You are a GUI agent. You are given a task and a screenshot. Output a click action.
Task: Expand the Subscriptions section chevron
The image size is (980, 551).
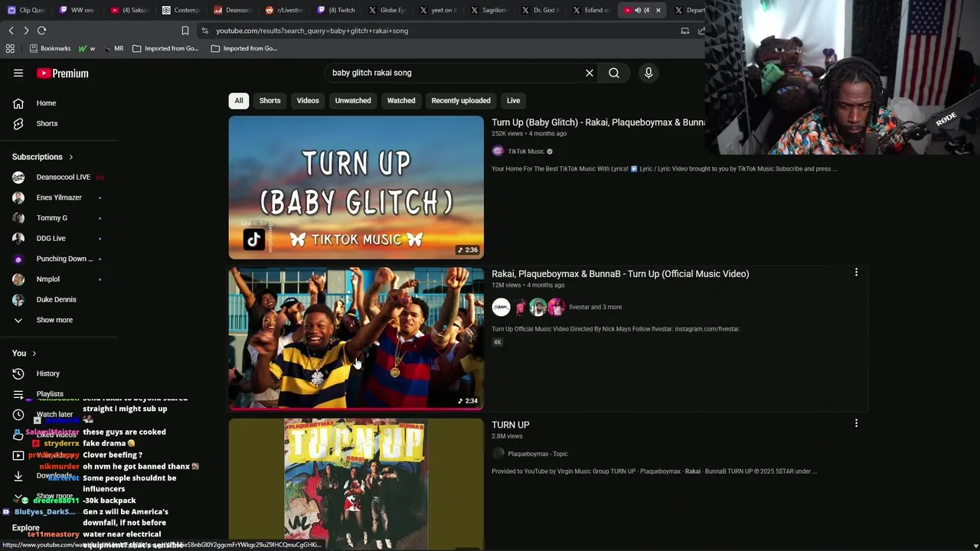pyautogui.click(x=71, y=157)
